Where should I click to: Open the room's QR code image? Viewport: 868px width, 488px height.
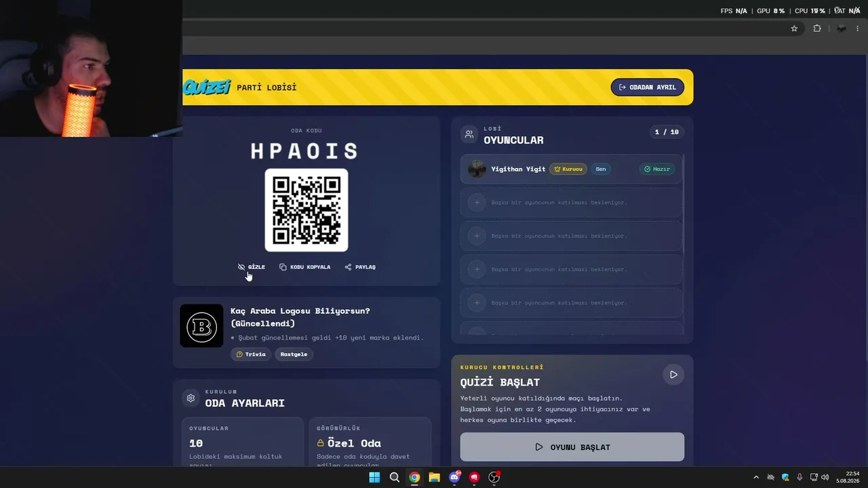pyautogui.click(x=307, y=210)
